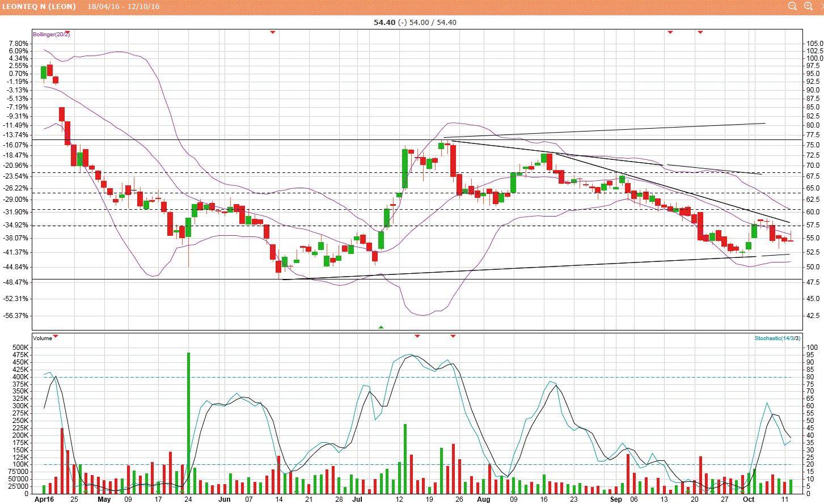Select the red triangle marker above June 14
The height and width of the screenshot is (504, 824).
[273, 32]
